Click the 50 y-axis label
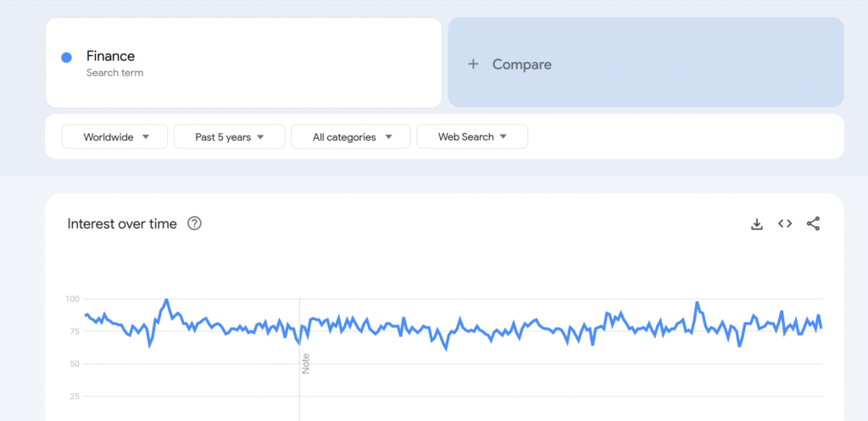The image size is (868, 421). 73,364
